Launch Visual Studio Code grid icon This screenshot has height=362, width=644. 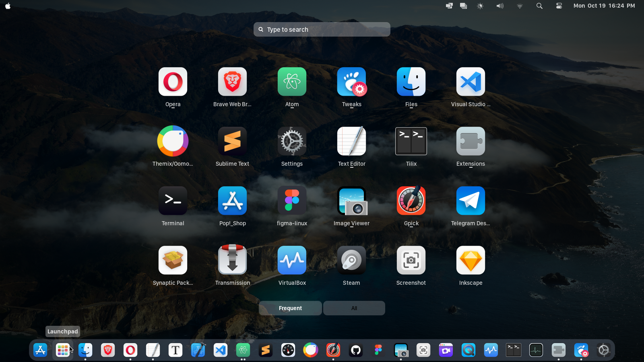pyautogui.click(x=471, y=82)
